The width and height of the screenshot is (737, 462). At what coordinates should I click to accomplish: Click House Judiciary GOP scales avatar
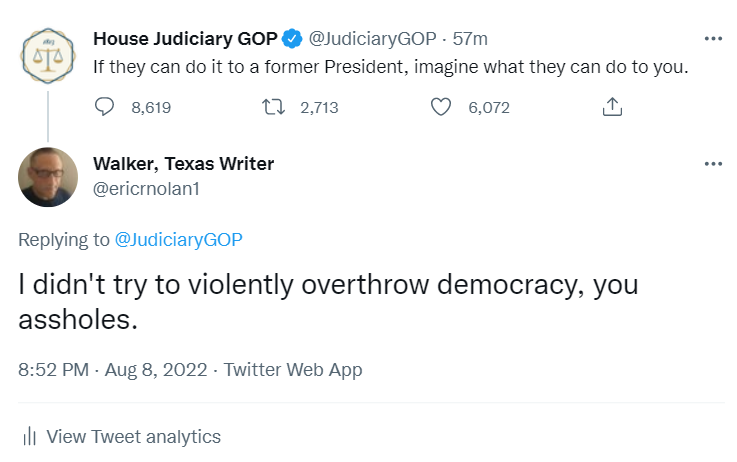pyautogui.click(x=43, y=57)
